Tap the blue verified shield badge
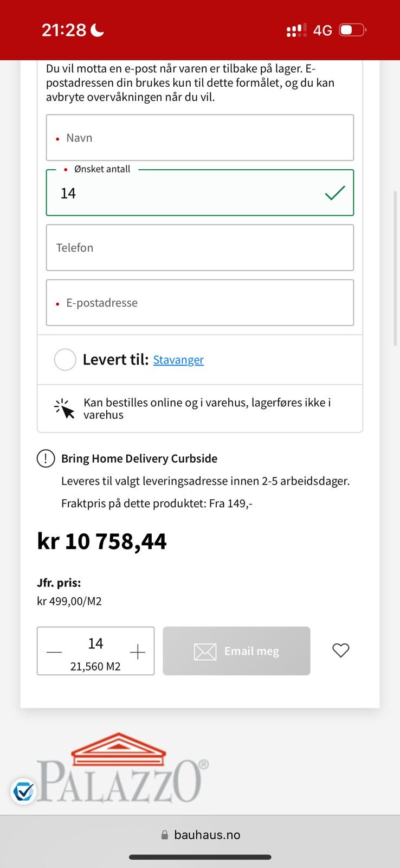The height and width of the screenshot is (868, 400). (23, 792)
